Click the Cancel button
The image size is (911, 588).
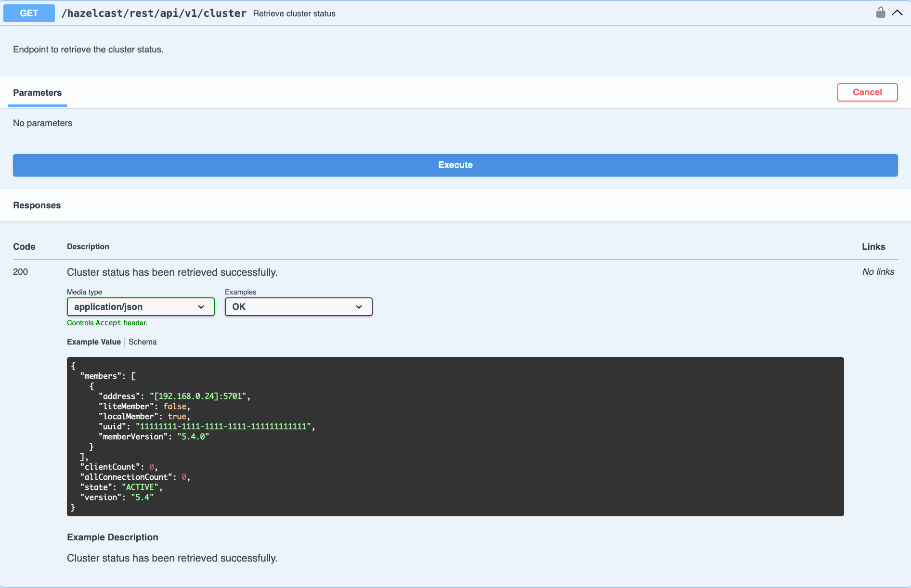tap(867, 92)
